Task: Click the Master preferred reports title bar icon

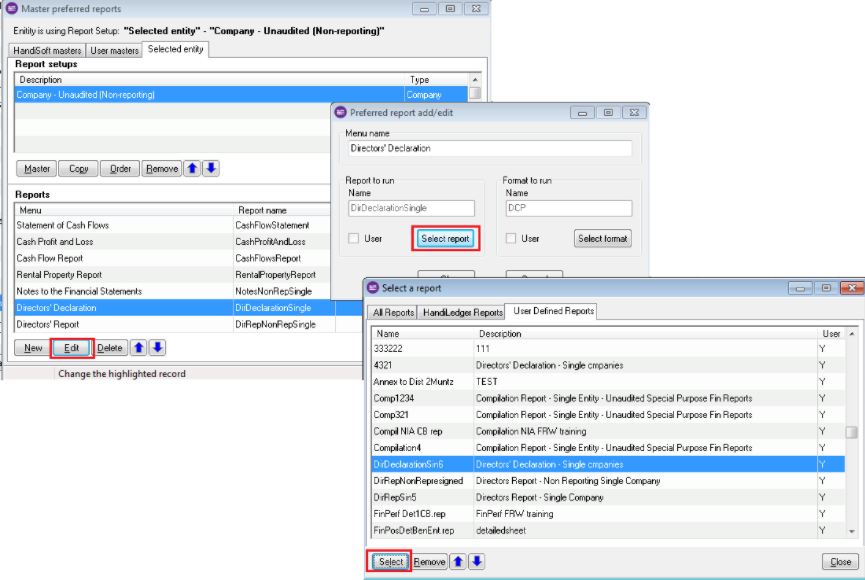Action: 13,8
